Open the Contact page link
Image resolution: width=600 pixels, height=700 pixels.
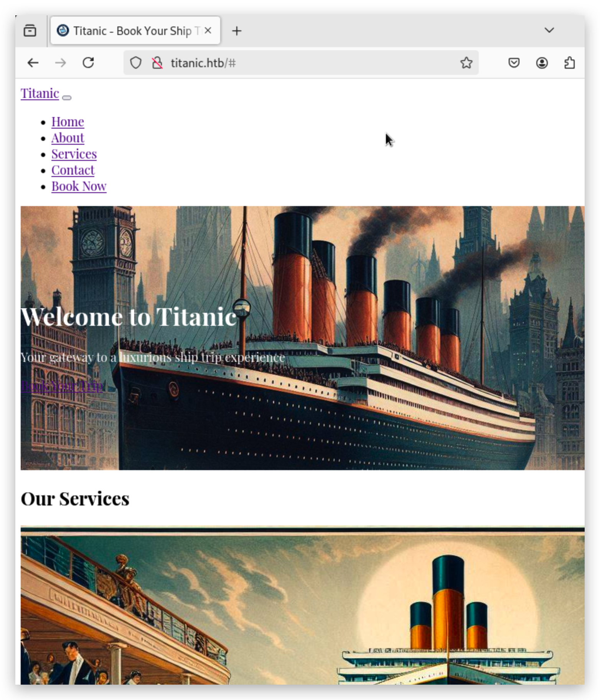click(73, 170)
